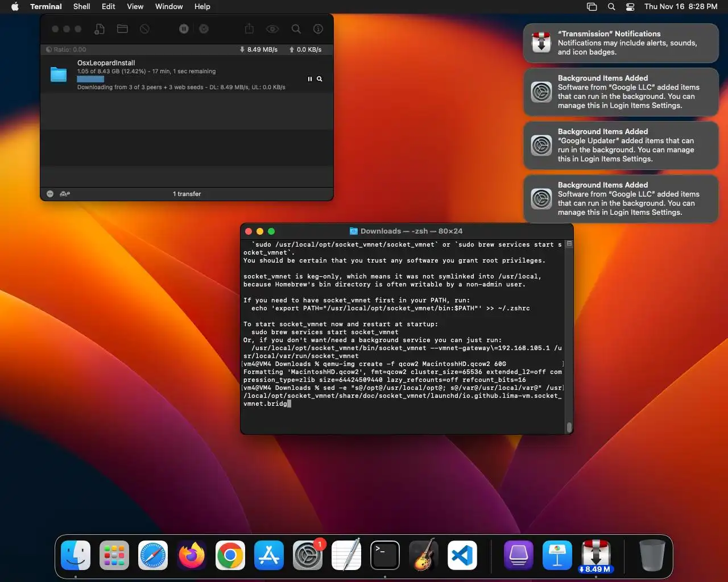Screen dimensions: 728x582
Task: Resume all transfers in Transmission toolbar
Action: pos(204,29)
